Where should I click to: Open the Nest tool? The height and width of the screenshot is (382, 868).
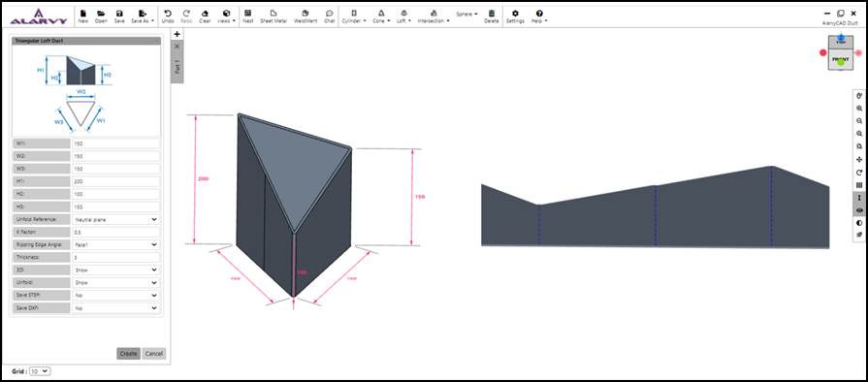(x=248, y=16)
